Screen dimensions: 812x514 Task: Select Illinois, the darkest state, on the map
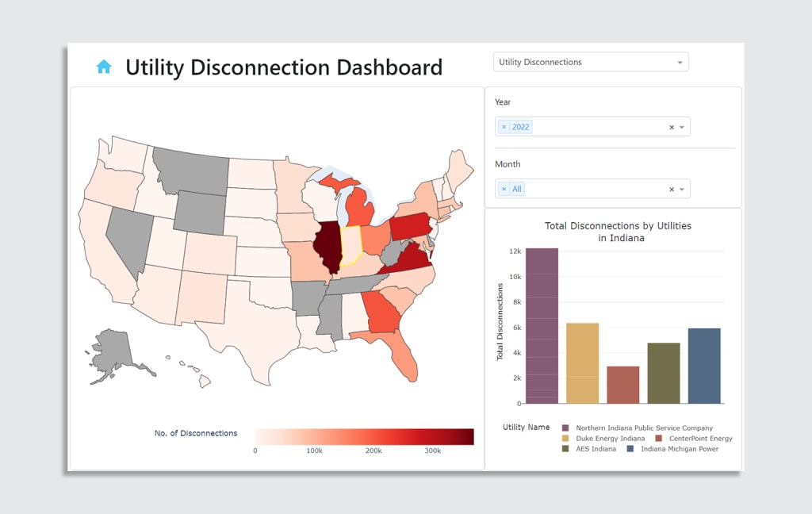(x=327, y=246)
